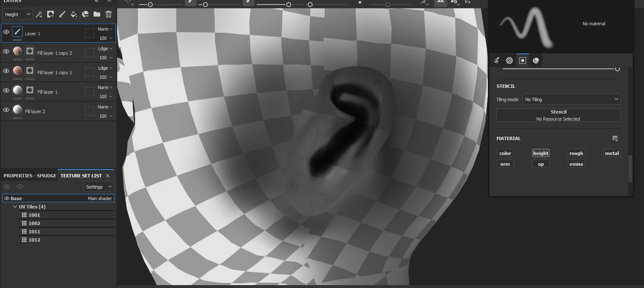Toggle the color material channel

click(505, 153)
